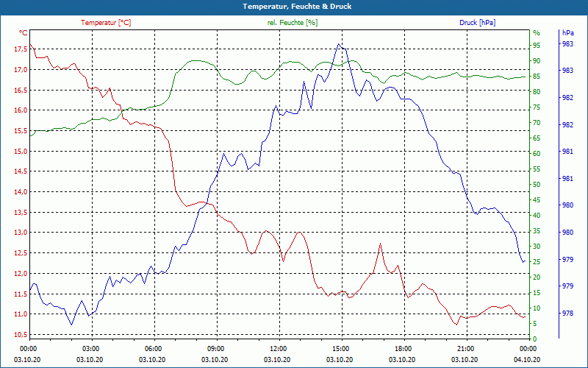The height and width of the screenshot is (368, 588).
Task: Click the chart title Temperatur, Feuchte & Druck
Action: coord(297,7)
